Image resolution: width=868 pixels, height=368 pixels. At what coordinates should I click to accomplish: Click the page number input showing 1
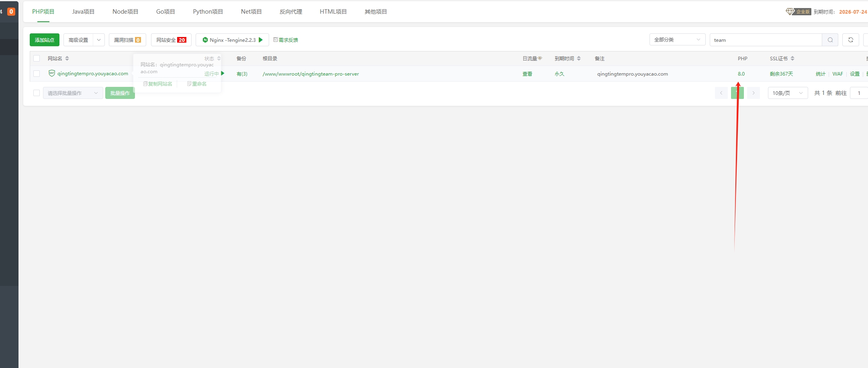click(x=859, y=93)
